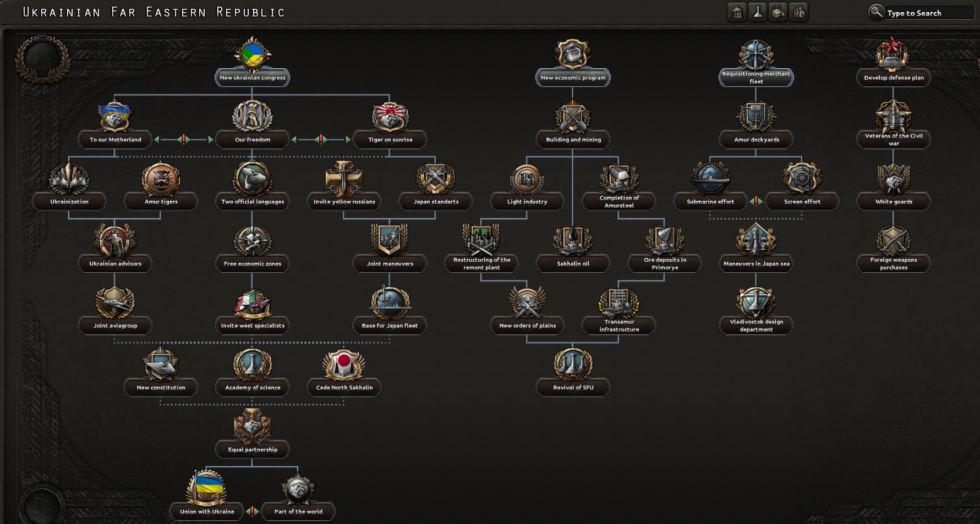Choose the Union with Ukraine flag icon
980x524 pixels.
[207, 488]
